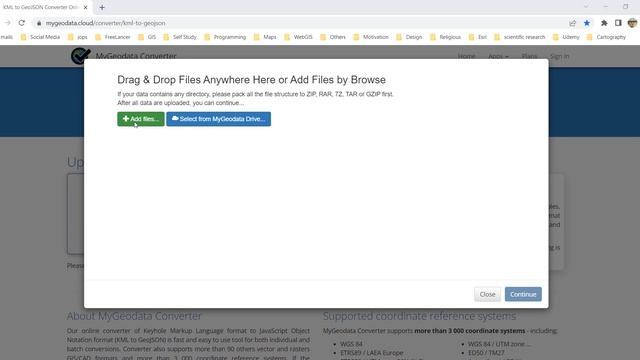This screenshot has width=640, height=360.
Task: Open the Cartography bookmark folder
Action: [x=607, y=37]
